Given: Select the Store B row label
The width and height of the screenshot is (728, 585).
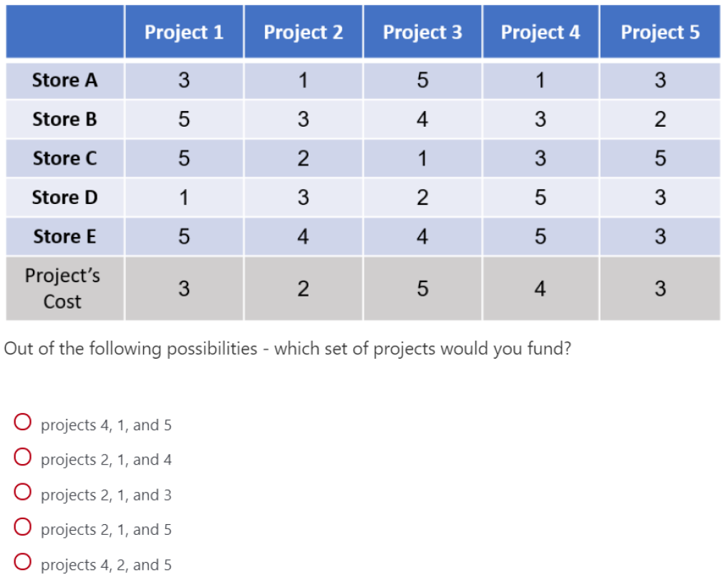Looking at the screenshot, I should (64, 119).
